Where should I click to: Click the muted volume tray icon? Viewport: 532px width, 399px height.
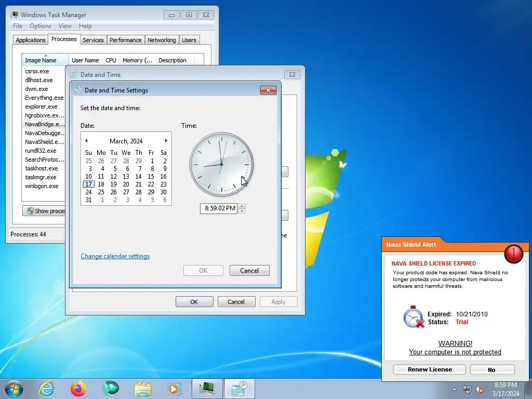[x=480, y=390]
